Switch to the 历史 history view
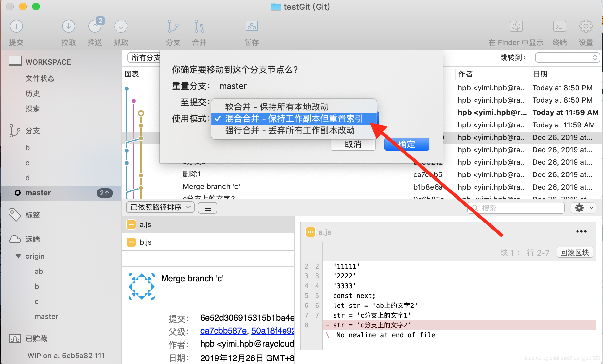603x364 pixels. click(x=32, y=93)
